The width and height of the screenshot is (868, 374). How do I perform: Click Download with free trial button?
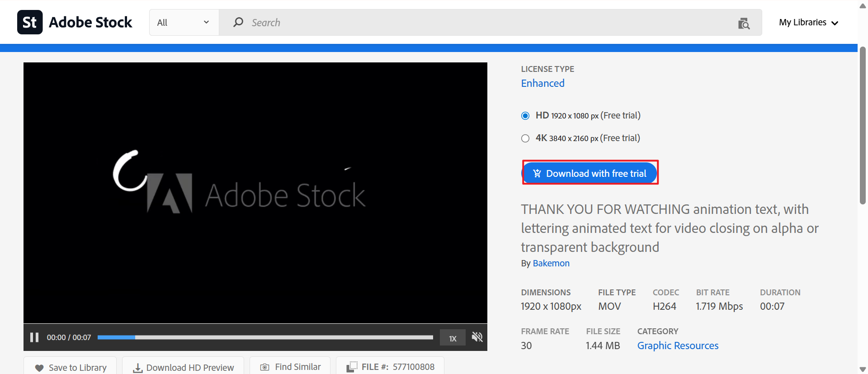pyautogui.click(x=590, y=173)
